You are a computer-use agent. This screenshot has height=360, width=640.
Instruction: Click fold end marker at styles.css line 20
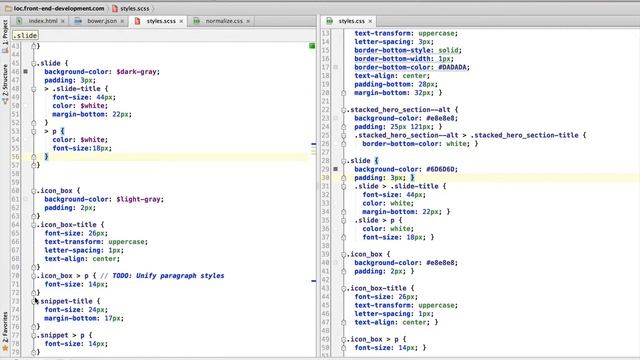pyautogui.click(x=344, y=93)
